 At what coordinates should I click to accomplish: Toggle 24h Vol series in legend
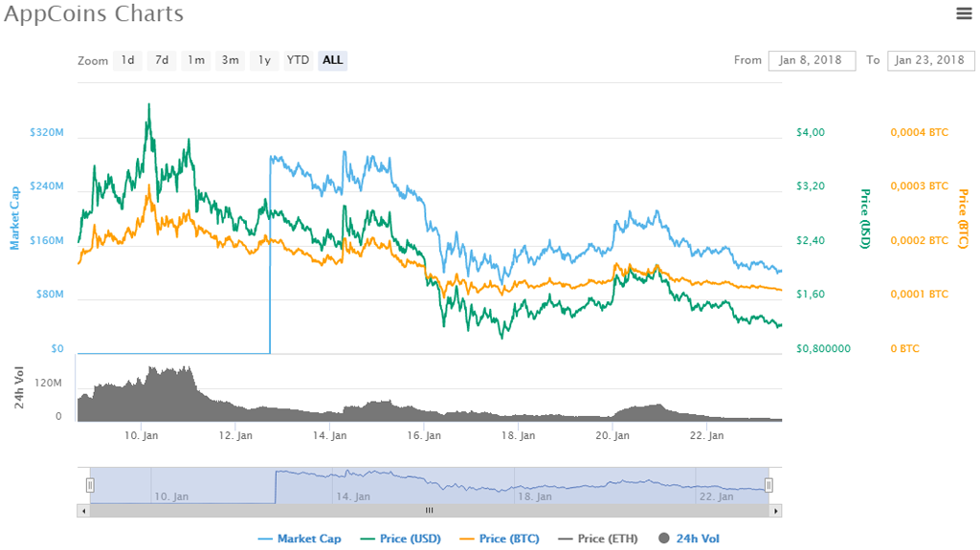(689, 539)
